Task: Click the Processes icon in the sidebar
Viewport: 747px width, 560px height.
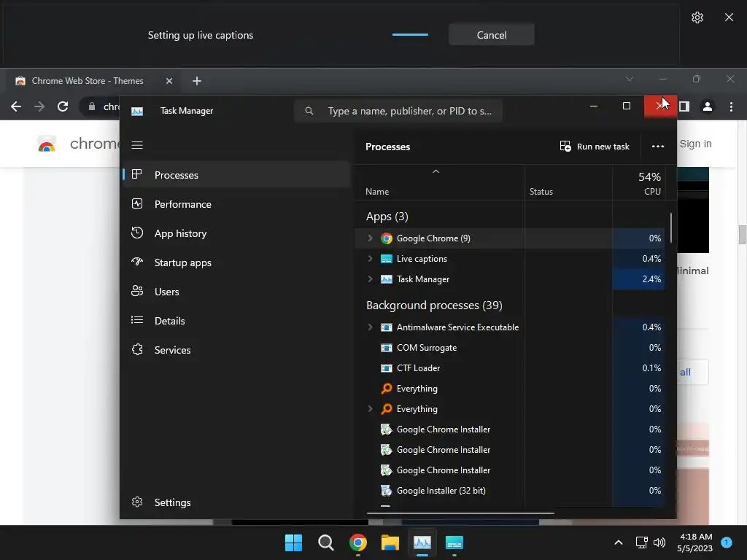Action: pos(137,174)
